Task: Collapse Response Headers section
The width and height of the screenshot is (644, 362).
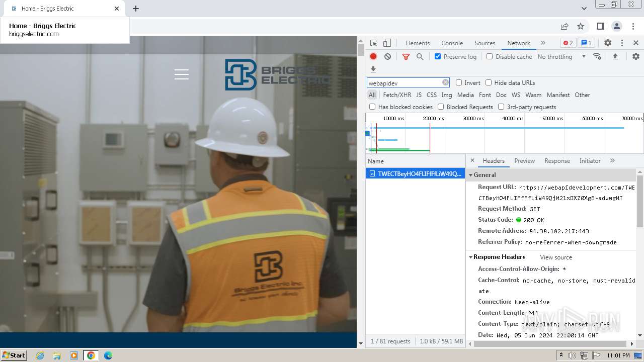Action: point(471,257)
